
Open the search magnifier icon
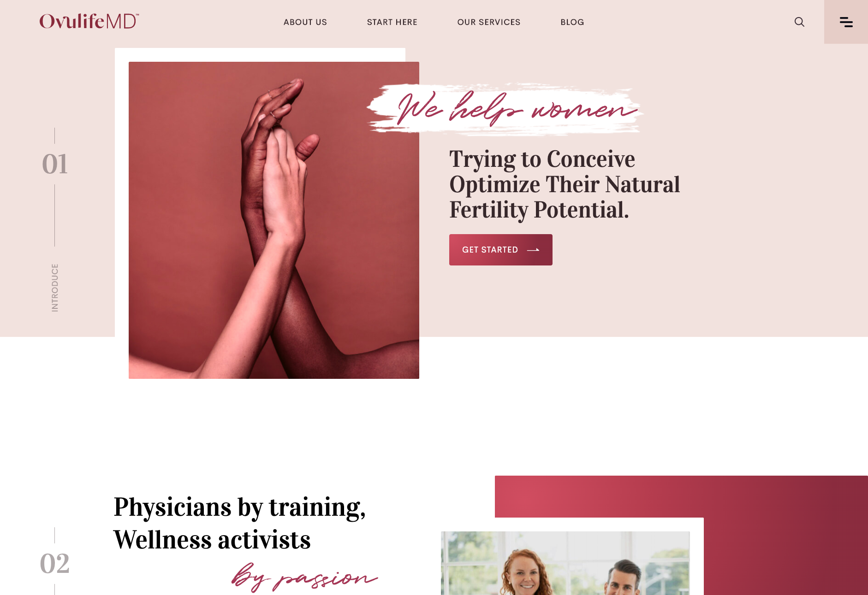[x=799, y=22]
